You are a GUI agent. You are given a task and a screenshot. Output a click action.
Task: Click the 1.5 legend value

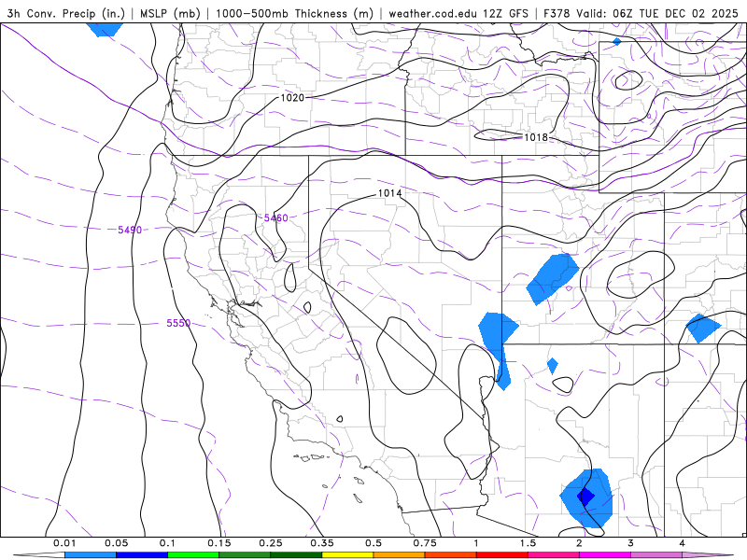(528, 543)
